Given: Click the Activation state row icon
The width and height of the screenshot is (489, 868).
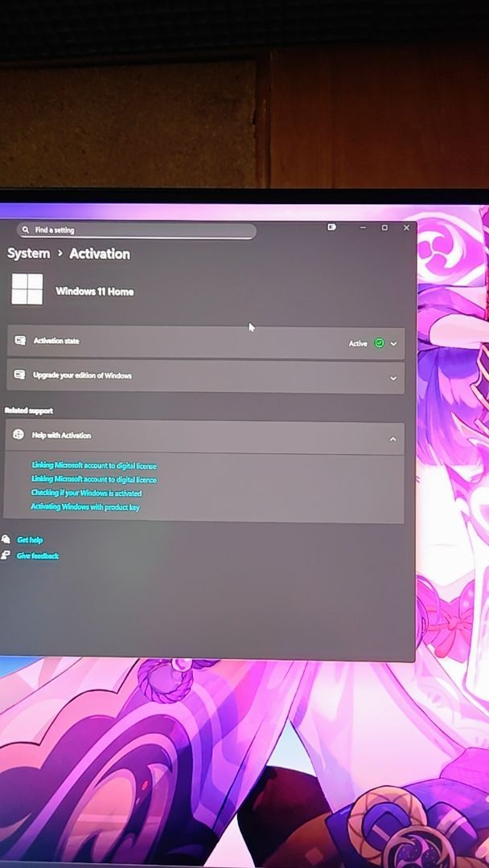Looking at the screenshot, I should tap(20, 341).
